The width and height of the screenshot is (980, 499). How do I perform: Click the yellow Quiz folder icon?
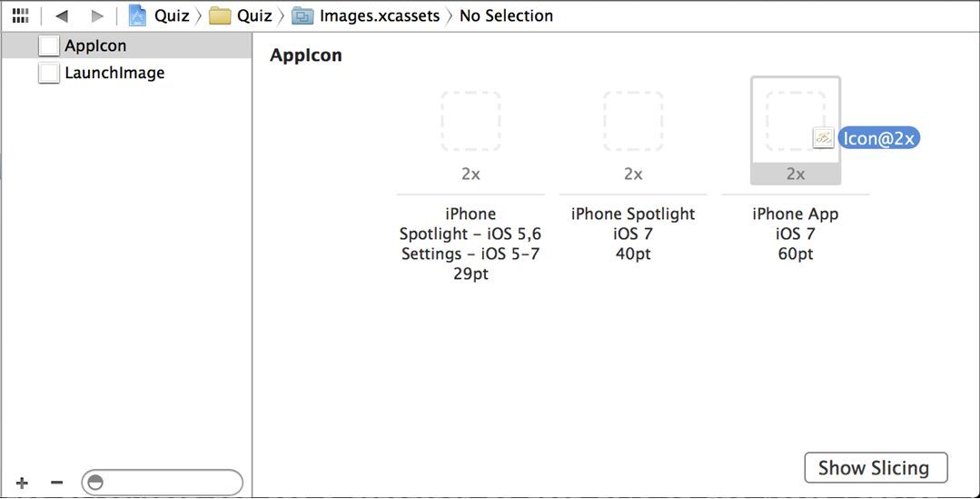pos(220,16)
